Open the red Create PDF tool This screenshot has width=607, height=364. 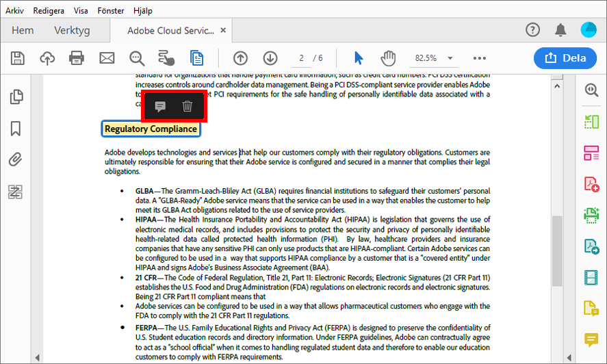[591, 183]
